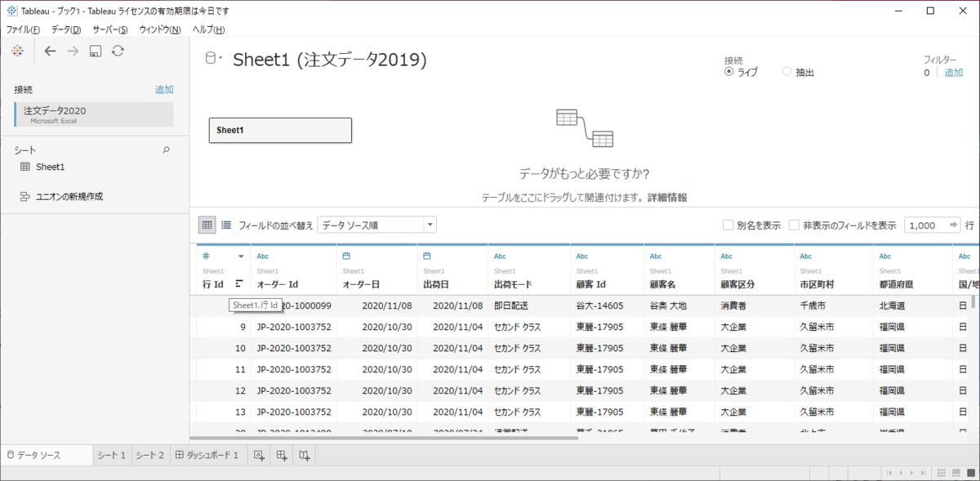Screen dimensions: 980x481
Task: Click the 追加 link next to 接続
Action: click(x=164, y=90)
